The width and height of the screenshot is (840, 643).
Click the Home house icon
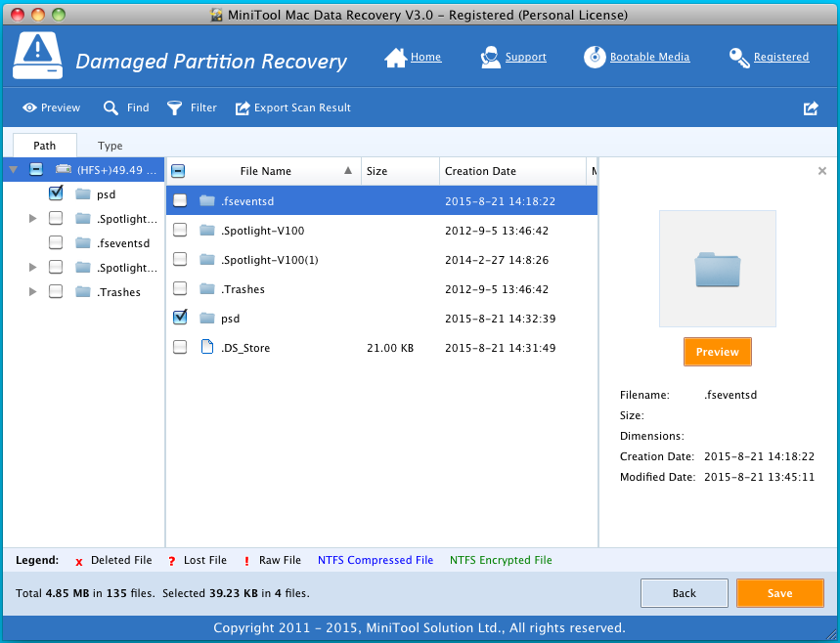(x=395, y=58)
